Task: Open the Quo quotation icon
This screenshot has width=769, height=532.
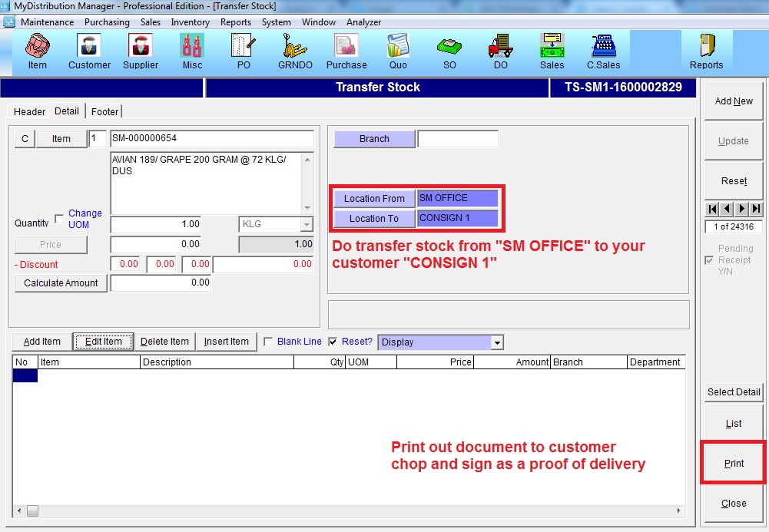Action: tap(398, 51)
